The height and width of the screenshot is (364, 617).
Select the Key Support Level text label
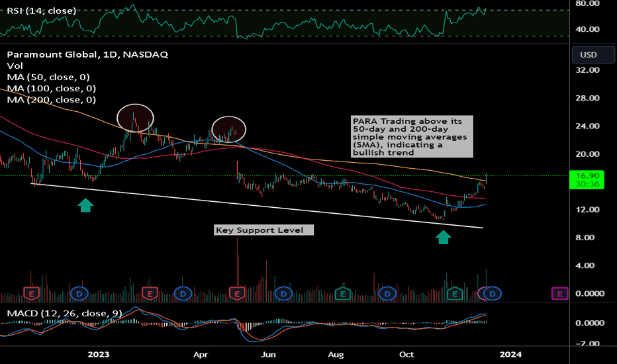[x=263, y=230]
